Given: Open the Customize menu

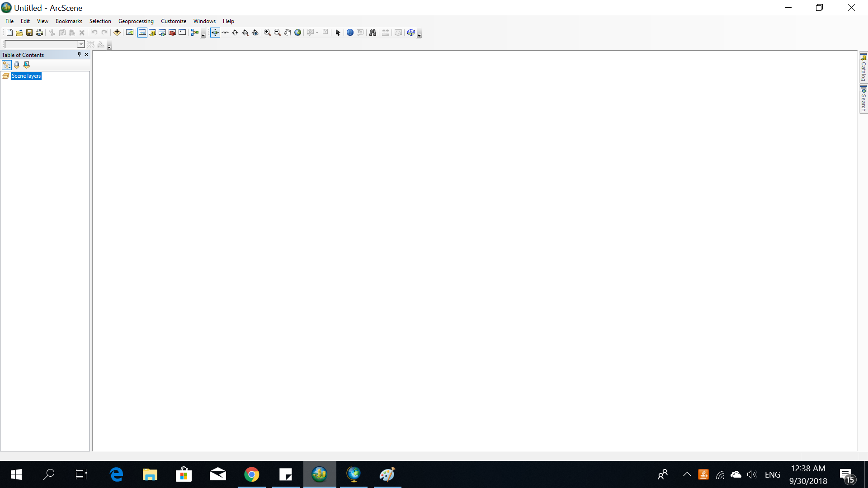Looking at the screenshot, I should pos(173,21).
